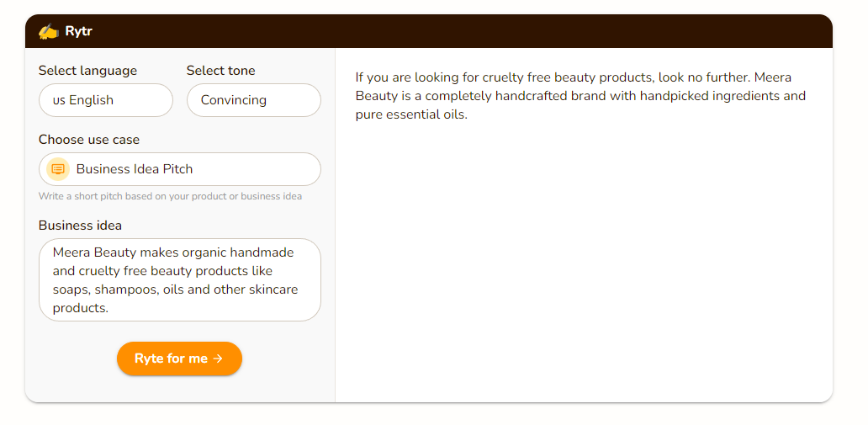
Task: Click the dark brown Rytr header bar
Action: click(x=428, y=31)
